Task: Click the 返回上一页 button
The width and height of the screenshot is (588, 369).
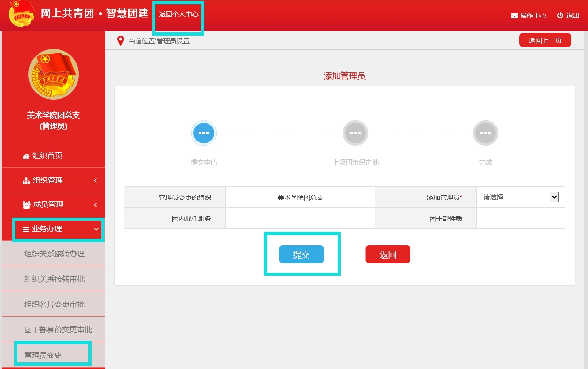Action: click(545, 40)
